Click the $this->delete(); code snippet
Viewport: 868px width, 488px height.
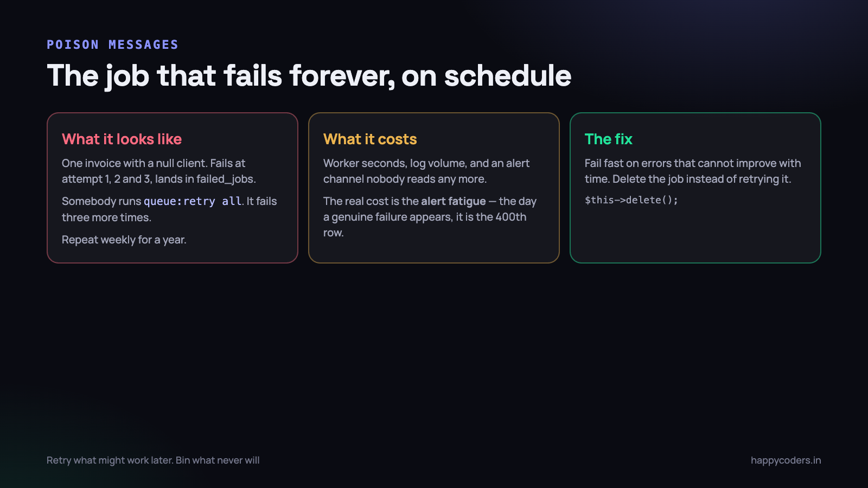(x=631, y=200)
